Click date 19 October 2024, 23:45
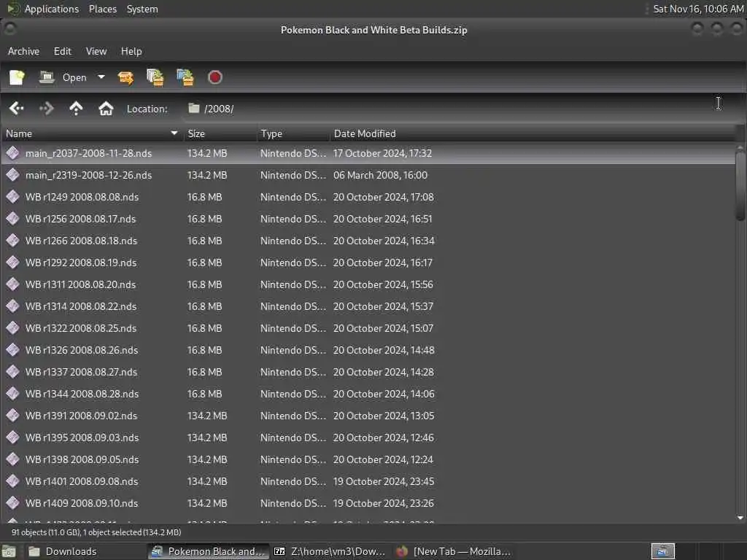Viewport: 747px width, 560px height. (x=384, y=482)
